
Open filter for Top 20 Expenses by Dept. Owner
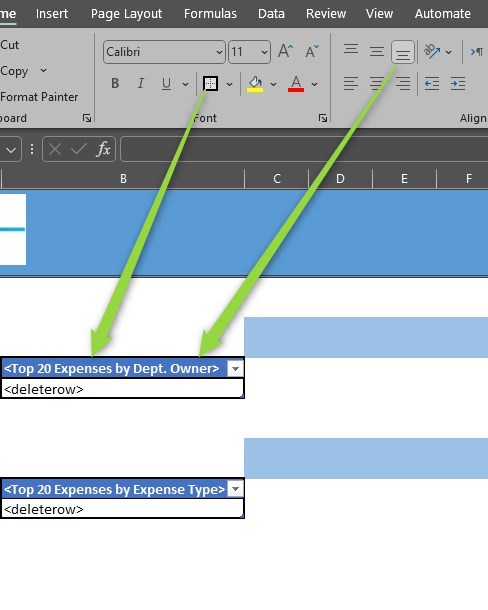pyautogui.click(x=235, y=368)
